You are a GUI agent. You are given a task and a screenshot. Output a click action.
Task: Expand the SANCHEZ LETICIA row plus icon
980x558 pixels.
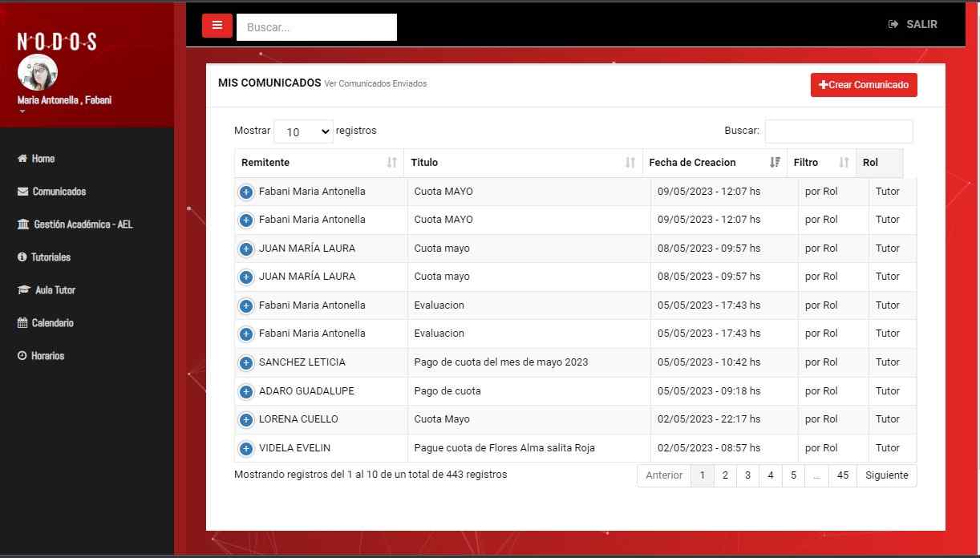[246, 363]
